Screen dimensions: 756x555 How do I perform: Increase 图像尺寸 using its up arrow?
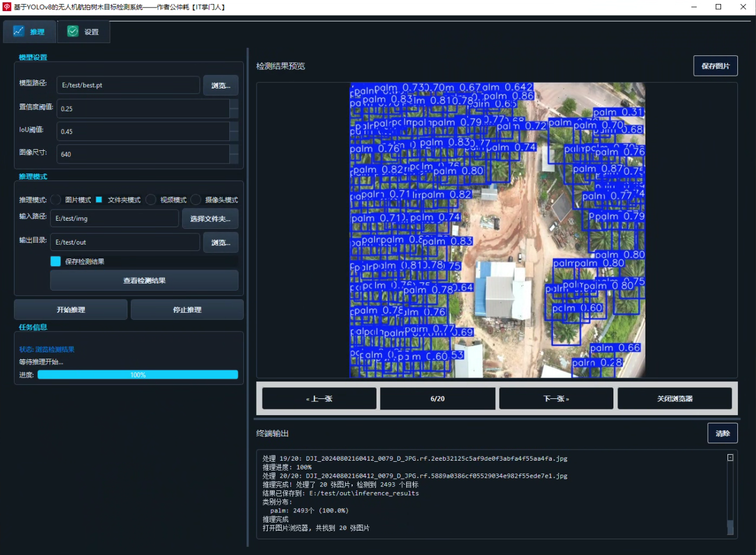[235, 150]
